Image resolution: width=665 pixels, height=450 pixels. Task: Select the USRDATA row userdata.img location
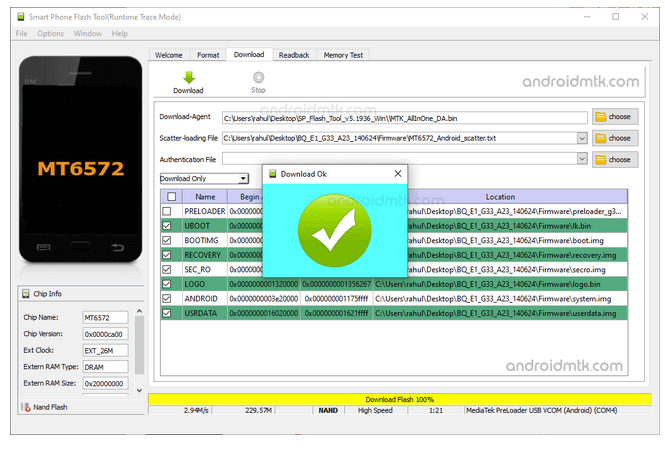500,313
